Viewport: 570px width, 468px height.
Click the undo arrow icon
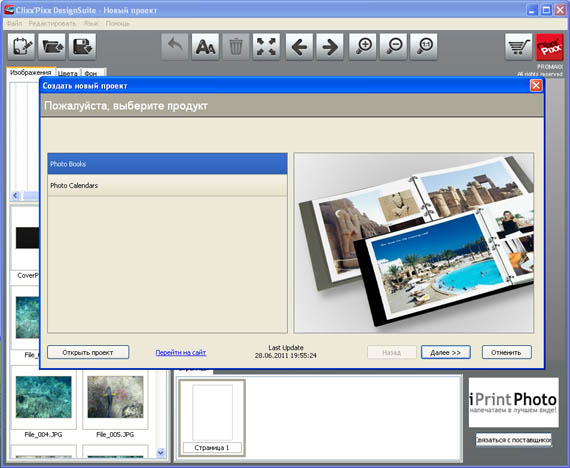click(175, 47)
